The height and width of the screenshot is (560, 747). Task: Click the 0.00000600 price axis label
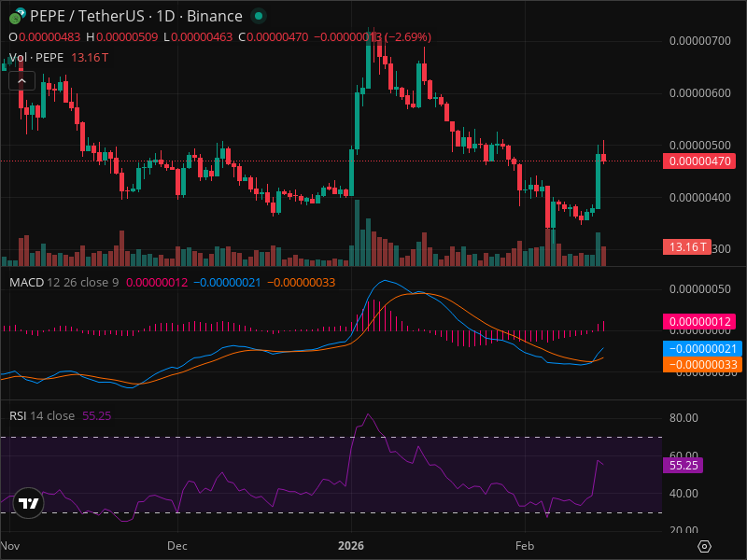[x=699, y=92]
